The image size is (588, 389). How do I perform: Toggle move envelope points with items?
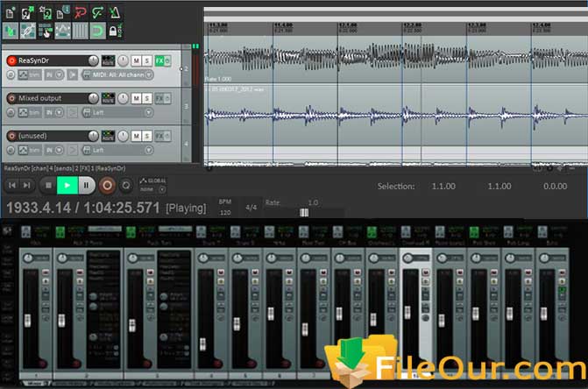62,31
